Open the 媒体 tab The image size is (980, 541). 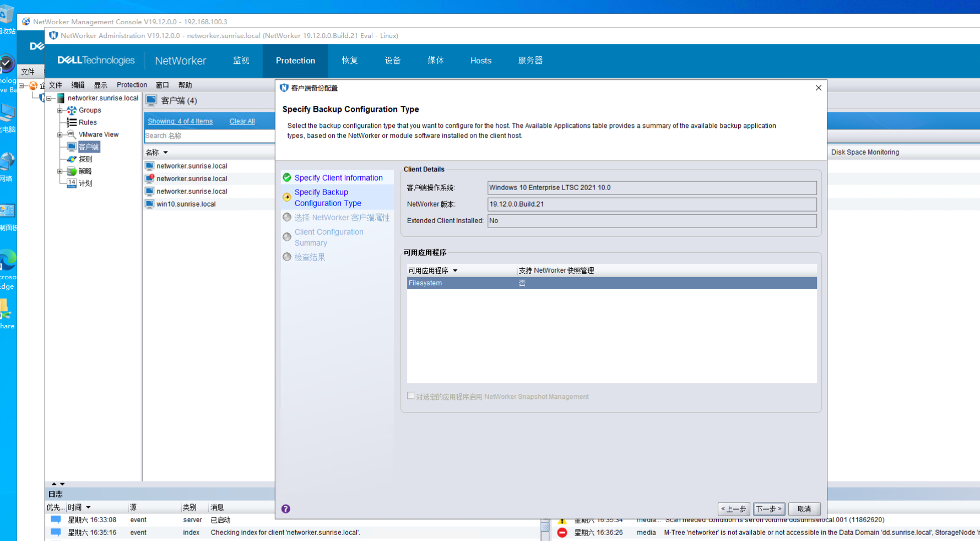[436, 61]
